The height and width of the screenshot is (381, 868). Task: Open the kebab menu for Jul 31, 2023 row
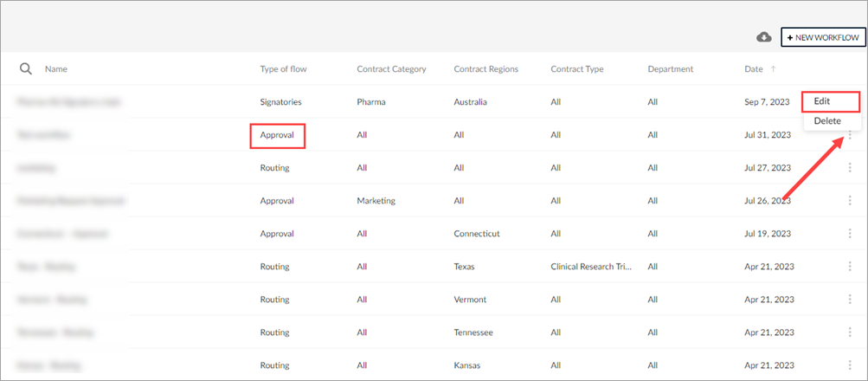(x=850, y=134)
